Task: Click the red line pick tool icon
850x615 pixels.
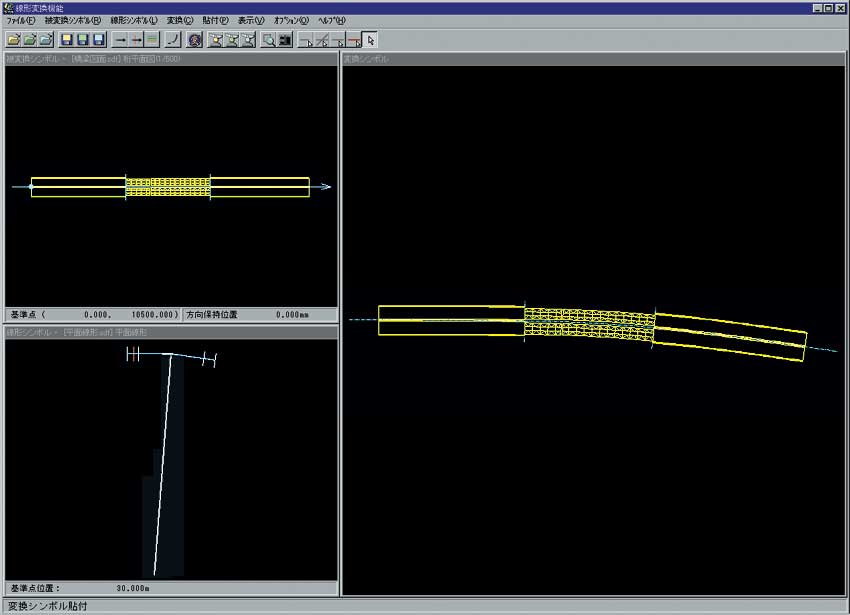Action: 355,40
